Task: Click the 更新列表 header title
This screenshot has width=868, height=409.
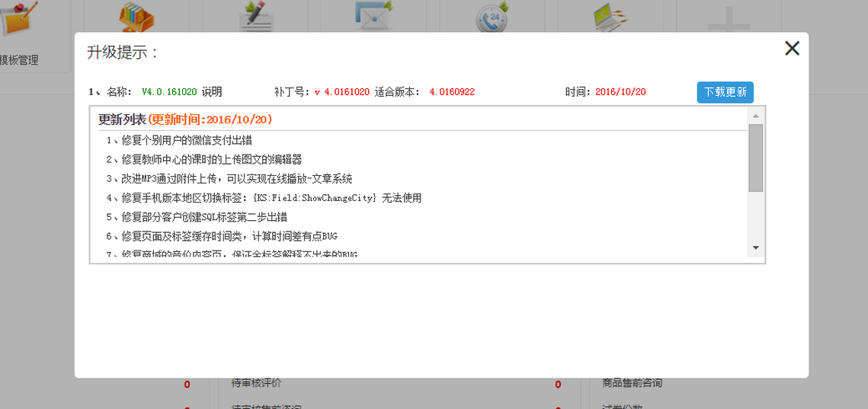Action: (x=122, y=120)
